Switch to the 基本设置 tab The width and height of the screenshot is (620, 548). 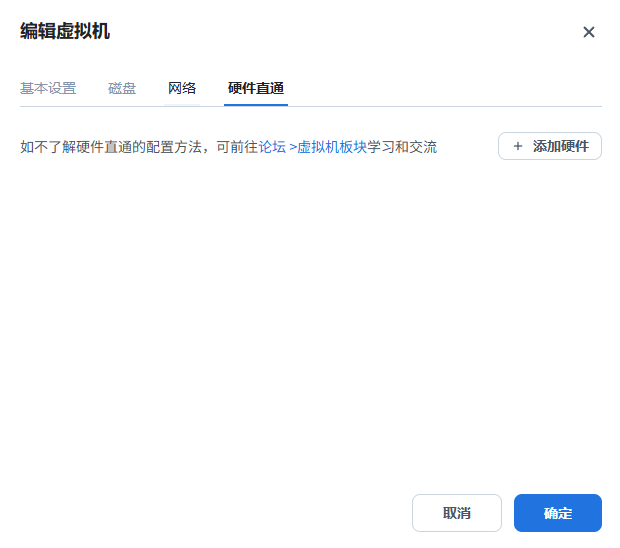click(48, 88)
